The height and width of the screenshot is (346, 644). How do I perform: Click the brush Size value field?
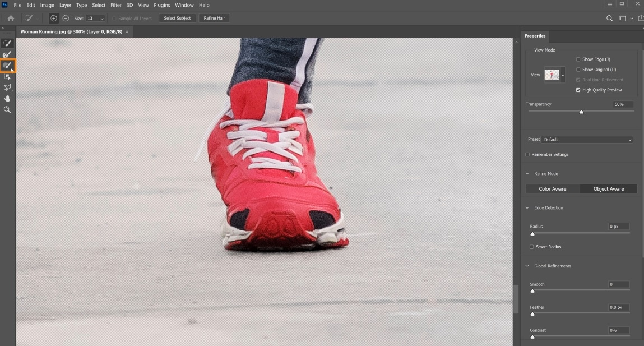click(x=91, y=19)
